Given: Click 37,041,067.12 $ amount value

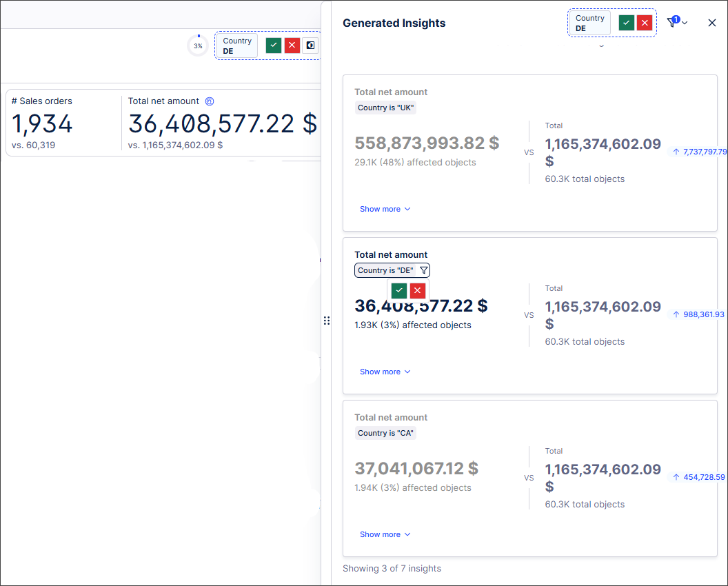Looking at the screenshot, I should click(416, 469).
